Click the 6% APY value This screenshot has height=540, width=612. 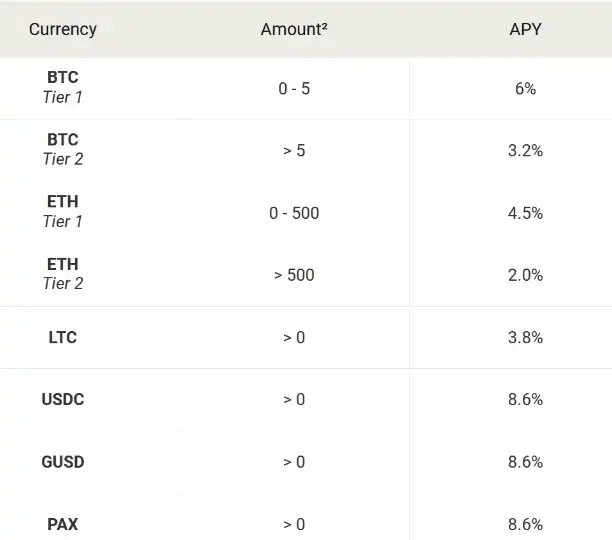(525, 88)
